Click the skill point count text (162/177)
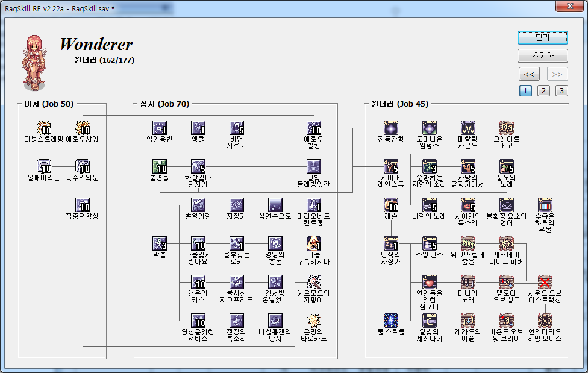 (117, 60)
